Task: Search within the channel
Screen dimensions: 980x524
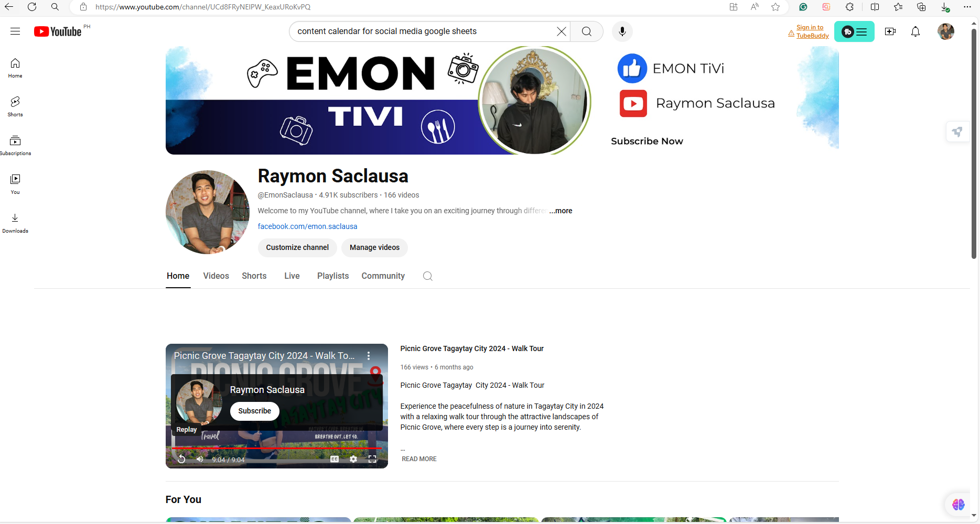Action: tap(428, 276)
